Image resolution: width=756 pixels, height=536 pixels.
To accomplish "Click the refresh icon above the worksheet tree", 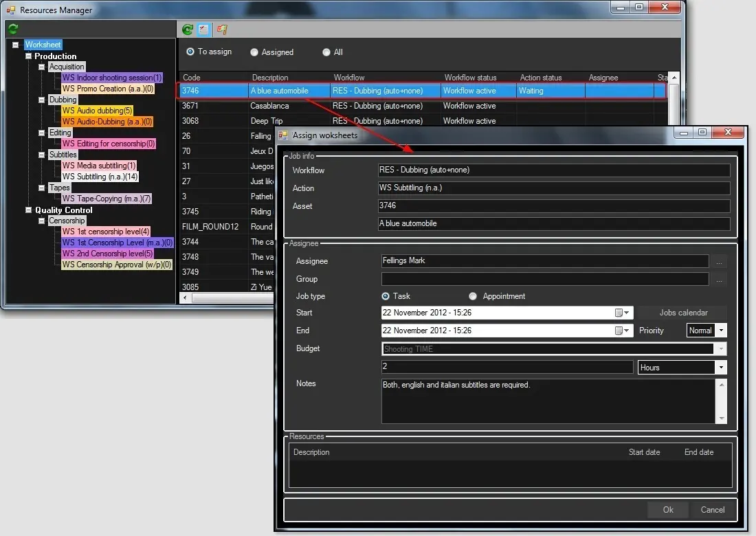I will coord(13,29).
